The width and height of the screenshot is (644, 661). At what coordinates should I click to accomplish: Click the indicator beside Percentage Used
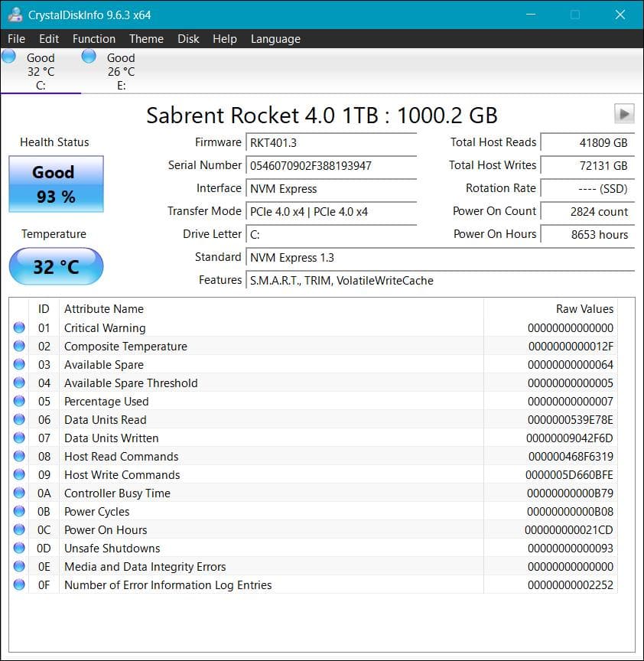point(18,401)
